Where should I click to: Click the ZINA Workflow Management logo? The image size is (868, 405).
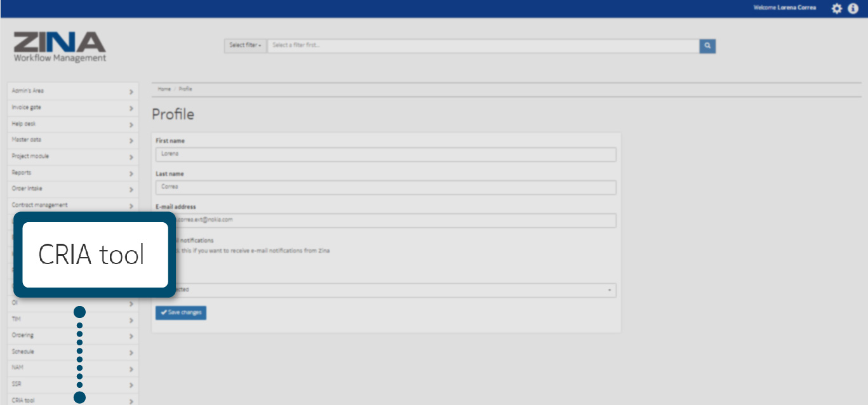click(x=60, y=48)
